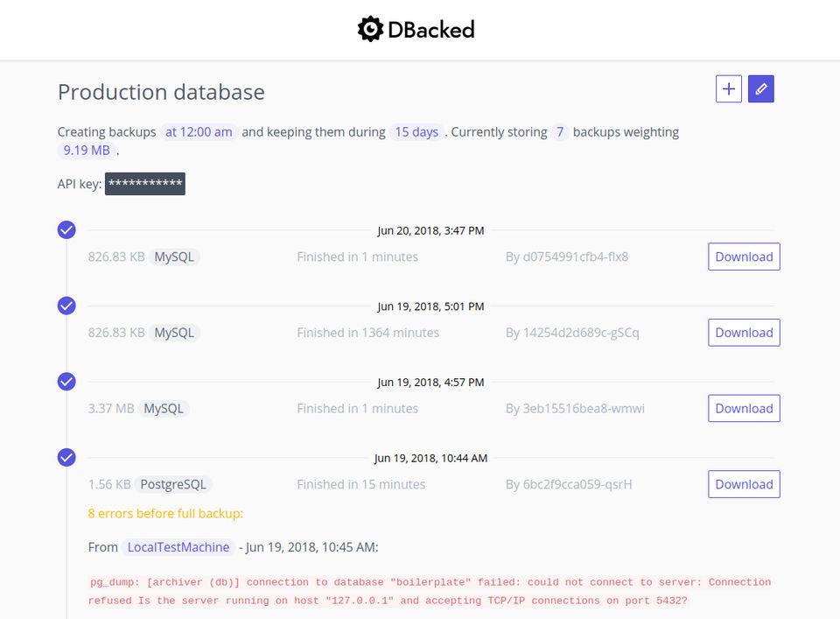The image size is (840, 619).
Task: Click the LocalTestMachine agent tag
Action: pos(178,547)
